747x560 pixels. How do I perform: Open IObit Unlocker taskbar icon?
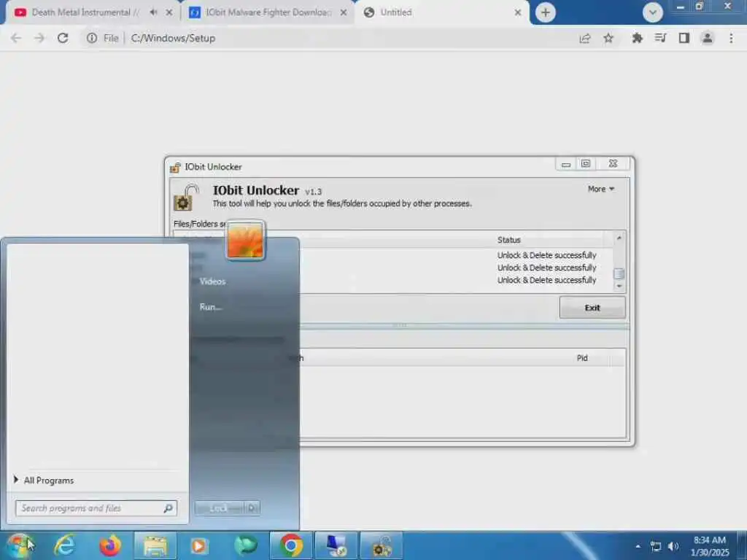[382, 545]
